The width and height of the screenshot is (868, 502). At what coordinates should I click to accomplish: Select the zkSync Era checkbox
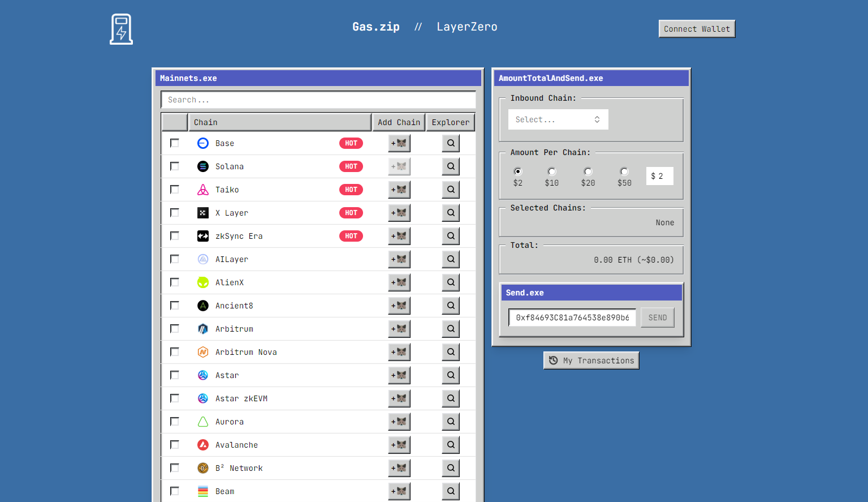[x=175, y=236]
